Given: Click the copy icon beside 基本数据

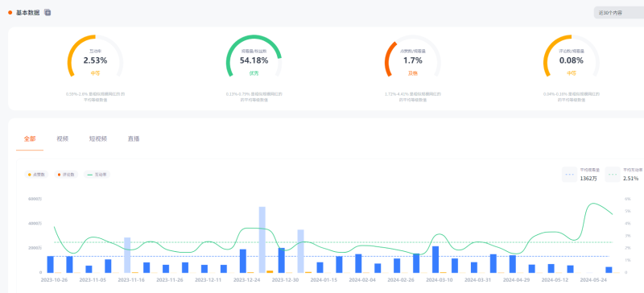Looking at the screenshot, I should tap(47, 13).
